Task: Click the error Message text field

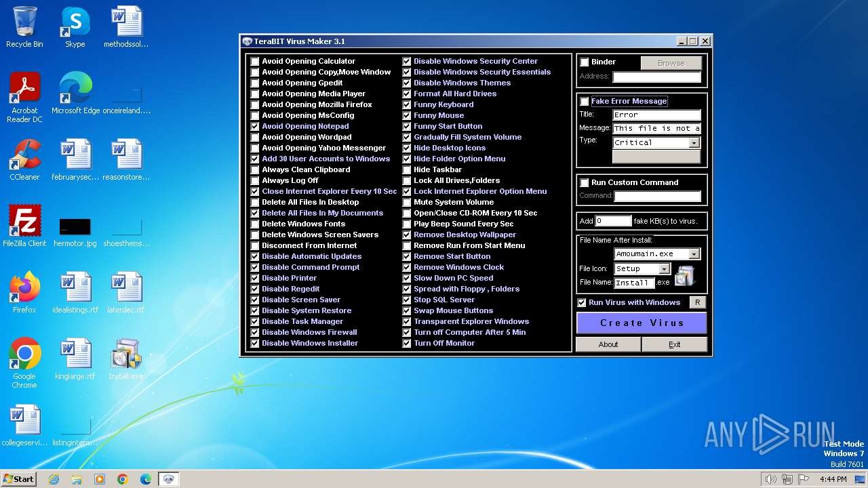Action: (656, 128)
